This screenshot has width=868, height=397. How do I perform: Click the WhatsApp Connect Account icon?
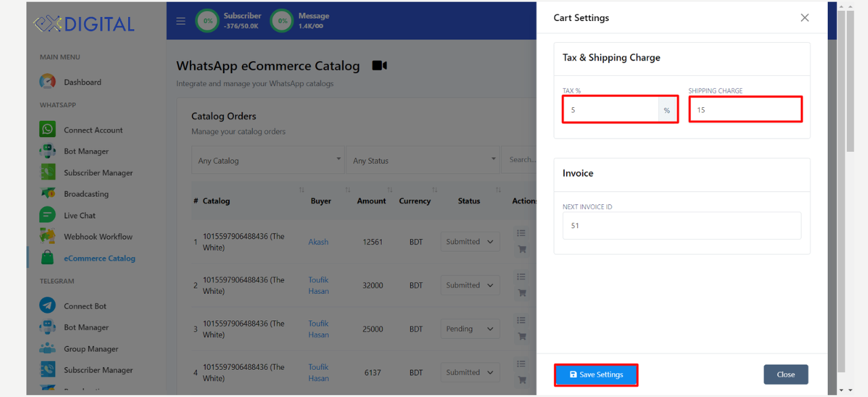pos(47,130)
